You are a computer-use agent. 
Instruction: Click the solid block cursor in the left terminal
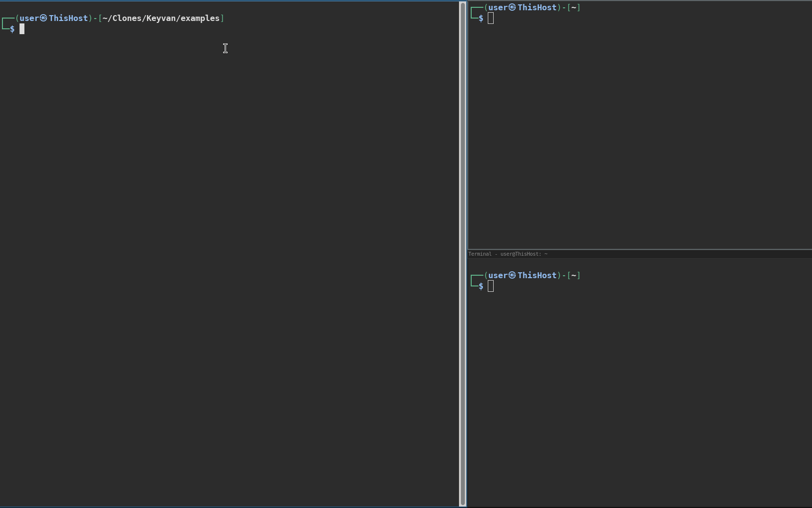tap(22, 29)
